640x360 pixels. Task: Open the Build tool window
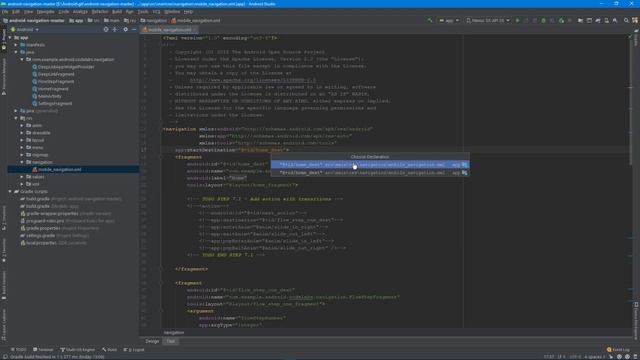(109, 350)
